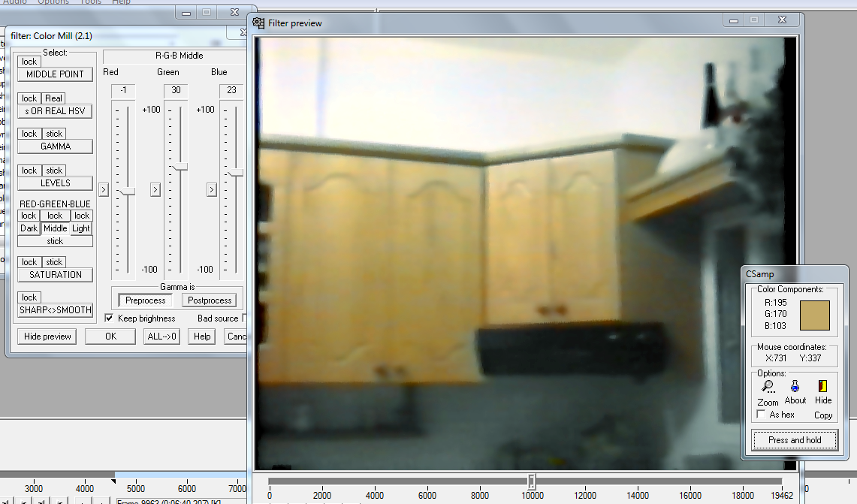Confirm Color Mill with OK
Viewport: 857px width, 504px height.
click(111, 337)
